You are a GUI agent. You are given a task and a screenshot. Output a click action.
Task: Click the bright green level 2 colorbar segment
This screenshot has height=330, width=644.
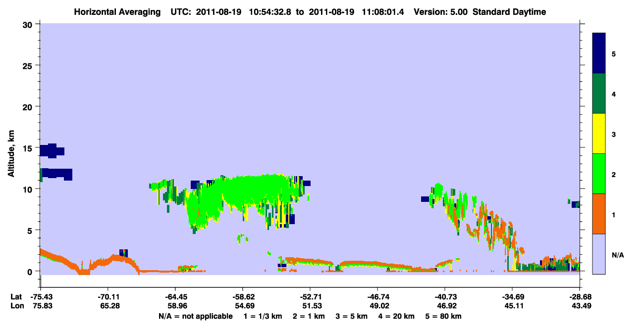click(x=599, y=174)
